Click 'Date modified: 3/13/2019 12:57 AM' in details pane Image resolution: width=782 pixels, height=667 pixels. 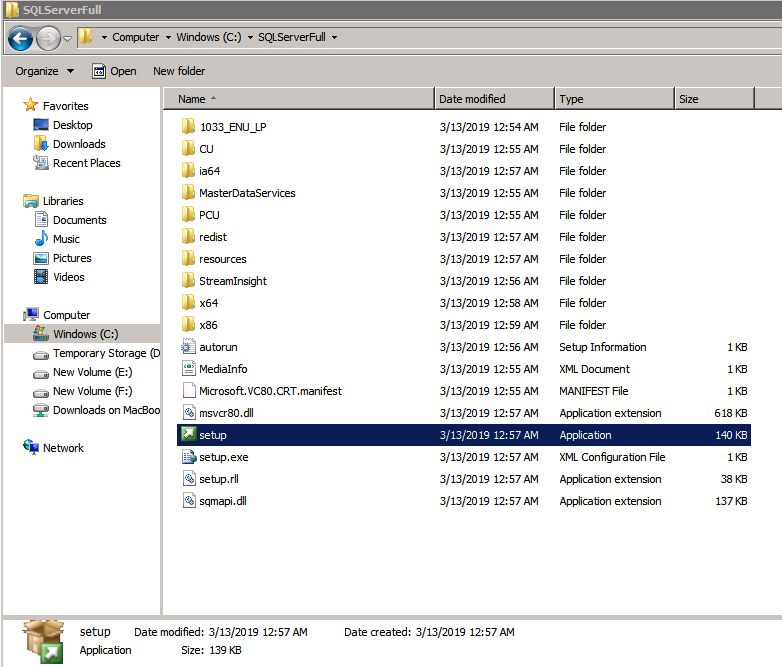click(x=220, y=632)
